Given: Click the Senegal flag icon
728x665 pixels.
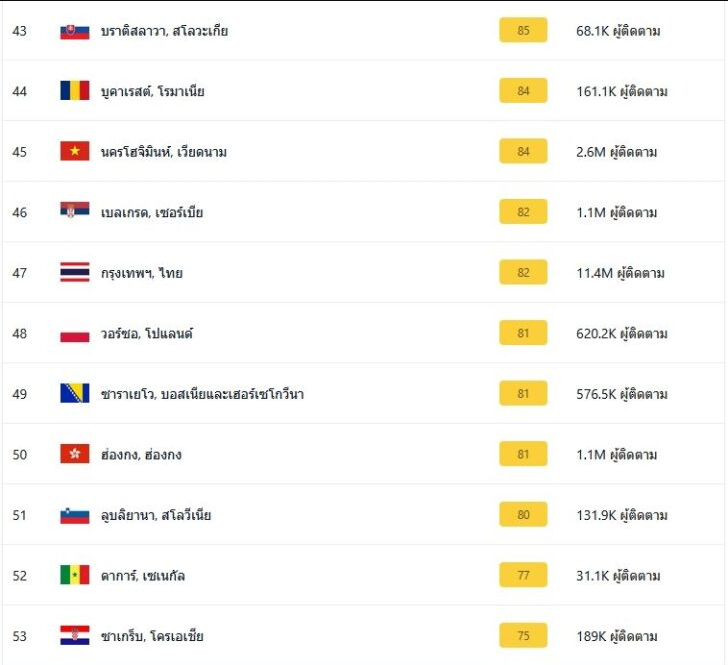Looking at the screenshot, I should click(x=75, y=575).
